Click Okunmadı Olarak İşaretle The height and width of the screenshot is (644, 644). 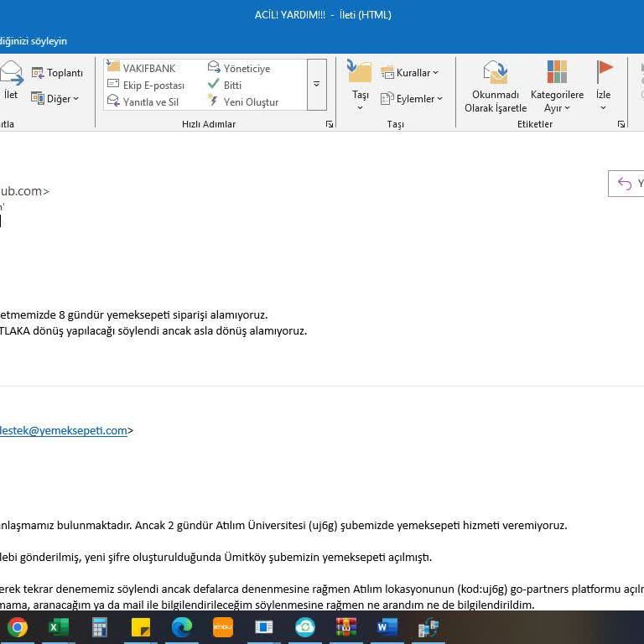(x=496, y=86)
